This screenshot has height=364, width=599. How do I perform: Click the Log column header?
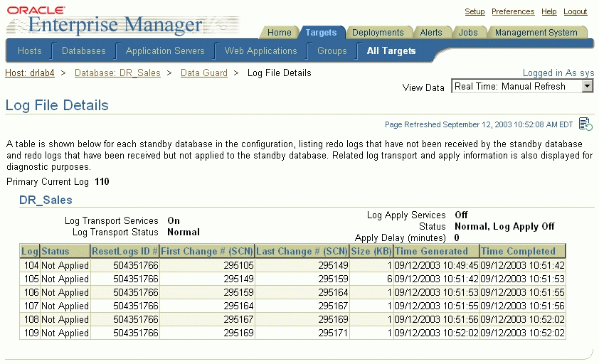[29, 252]
